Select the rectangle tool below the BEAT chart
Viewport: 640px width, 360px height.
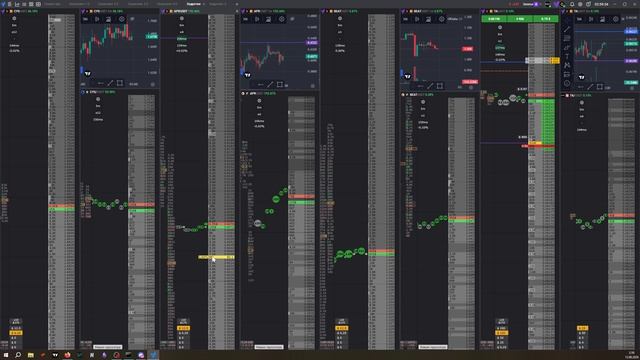point(440,86)
